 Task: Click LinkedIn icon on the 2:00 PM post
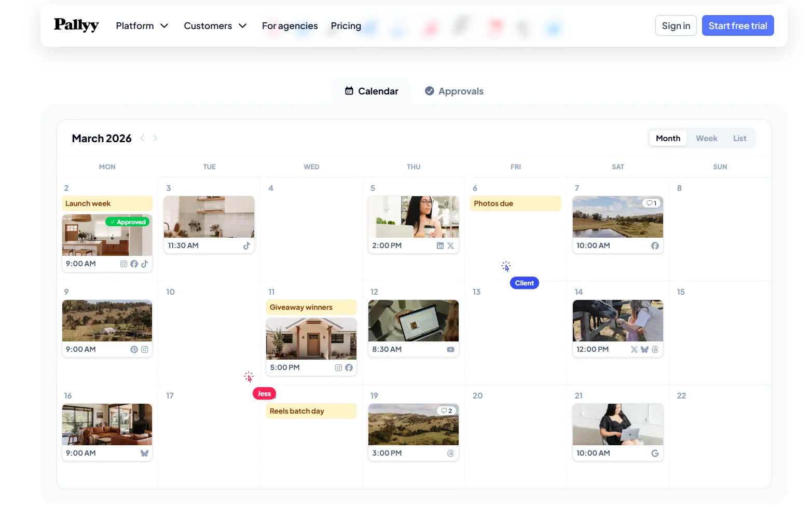pyautogui.click(x=440, y=245)
